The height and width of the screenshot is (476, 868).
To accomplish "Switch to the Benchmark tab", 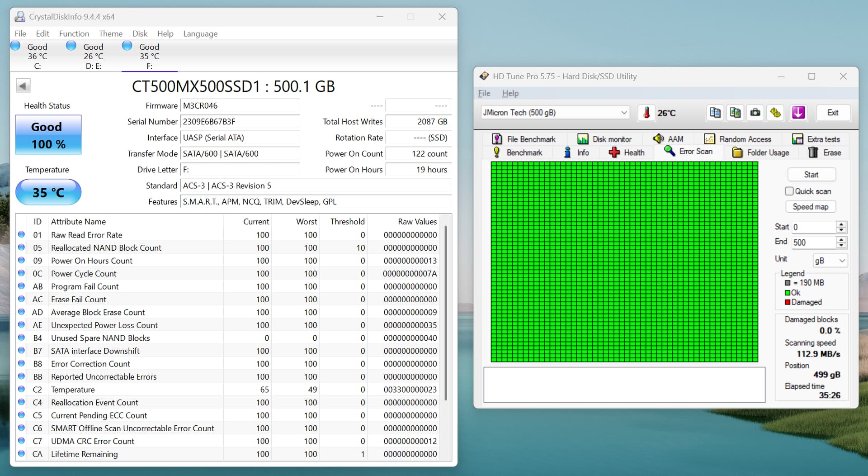I will [518, 152].
